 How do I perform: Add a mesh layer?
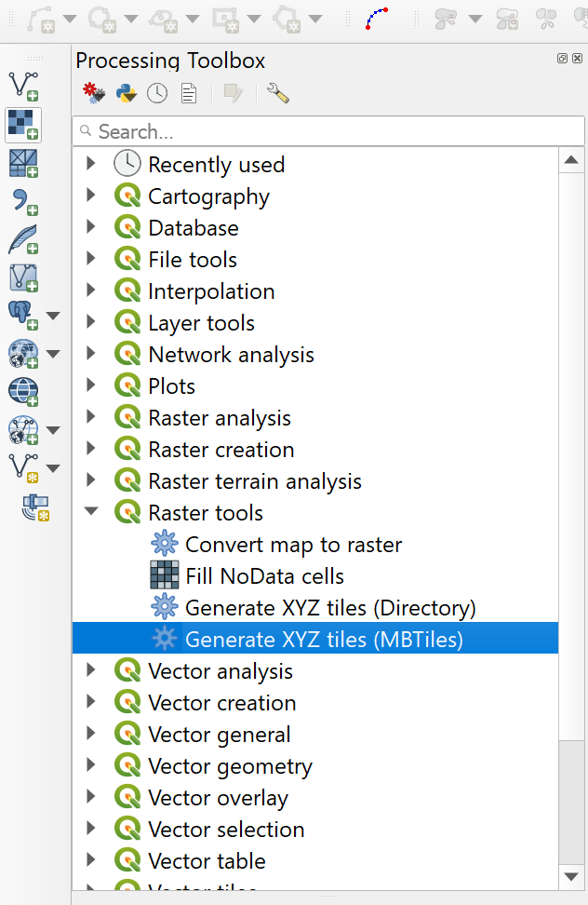click(x=22, y=161)
